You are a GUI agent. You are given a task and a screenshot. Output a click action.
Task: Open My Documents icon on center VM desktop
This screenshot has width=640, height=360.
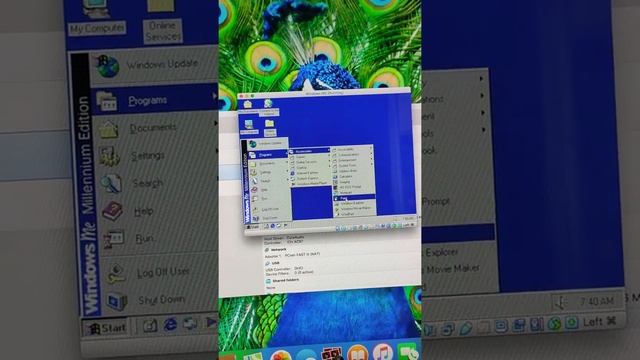tap(248, 107)
